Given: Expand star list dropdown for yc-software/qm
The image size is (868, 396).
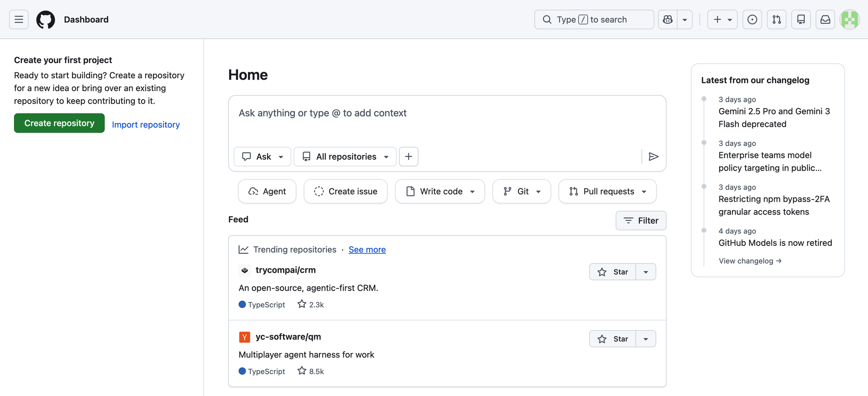Looking at the screenshot, I should (646, 339).
